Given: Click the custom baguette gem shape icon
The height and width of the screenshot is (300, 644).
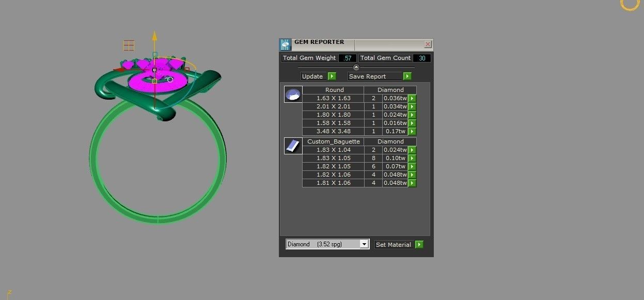Looking at the screenshot, I should (x=293, y=146).
